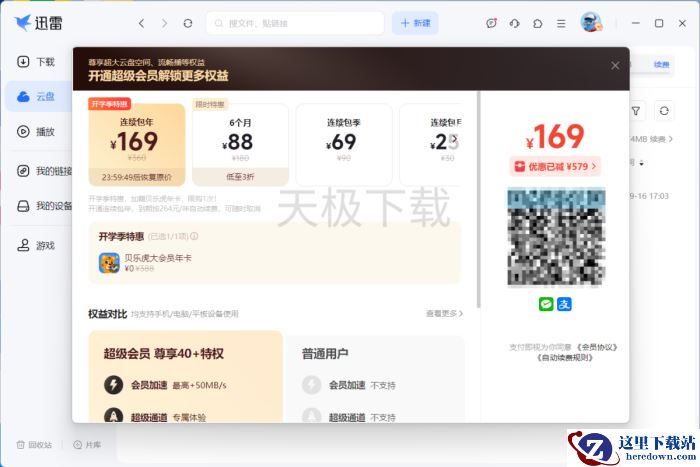Viewport: 700px width, 467px height.
Task: Open the 下载 section in sidebar
Action: tap(38, 62)
